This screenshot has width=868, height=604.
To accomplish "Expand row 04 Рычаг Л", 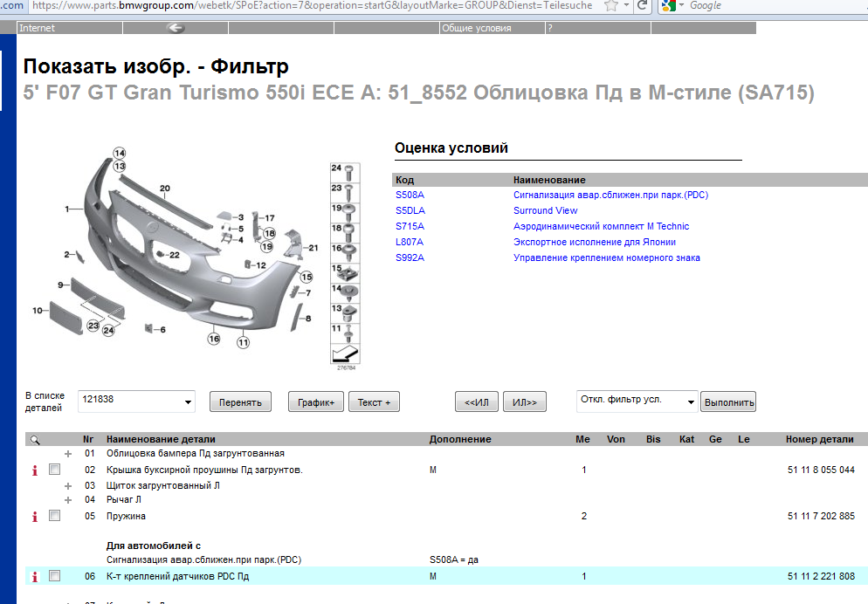I will coord(68,500).
